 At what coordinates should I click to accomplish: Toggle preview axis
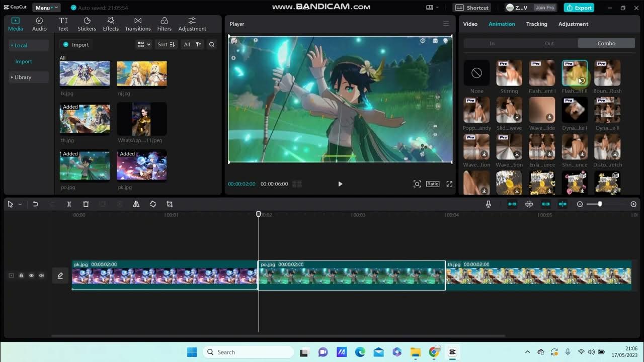[x=562, y=204]
